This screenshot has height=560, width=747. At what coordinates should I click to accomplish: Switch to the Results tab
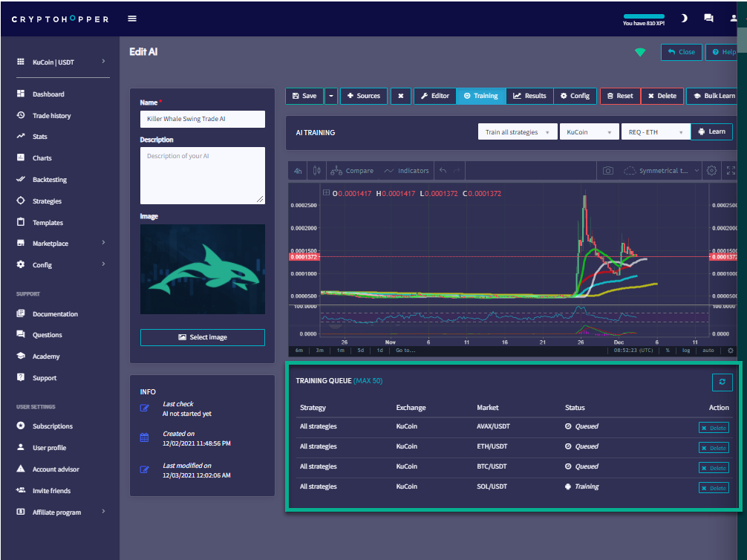529,96
